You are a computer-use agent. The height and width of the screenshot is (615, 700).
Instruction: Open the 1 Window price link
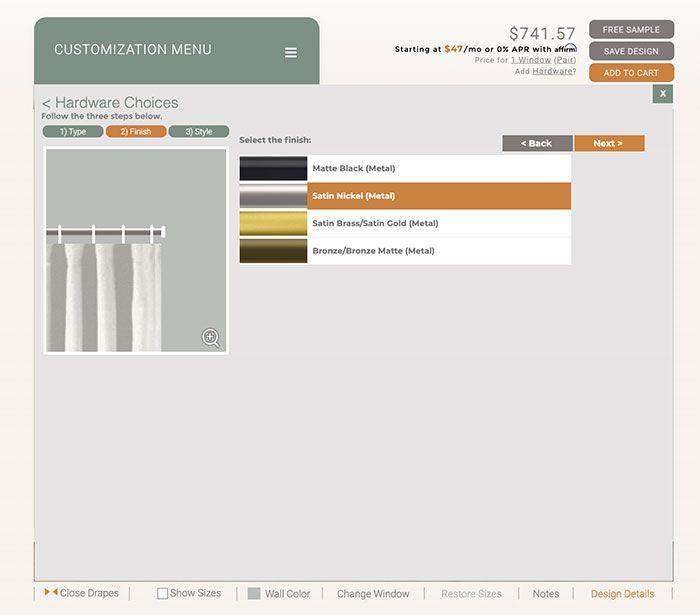(530, 60)
